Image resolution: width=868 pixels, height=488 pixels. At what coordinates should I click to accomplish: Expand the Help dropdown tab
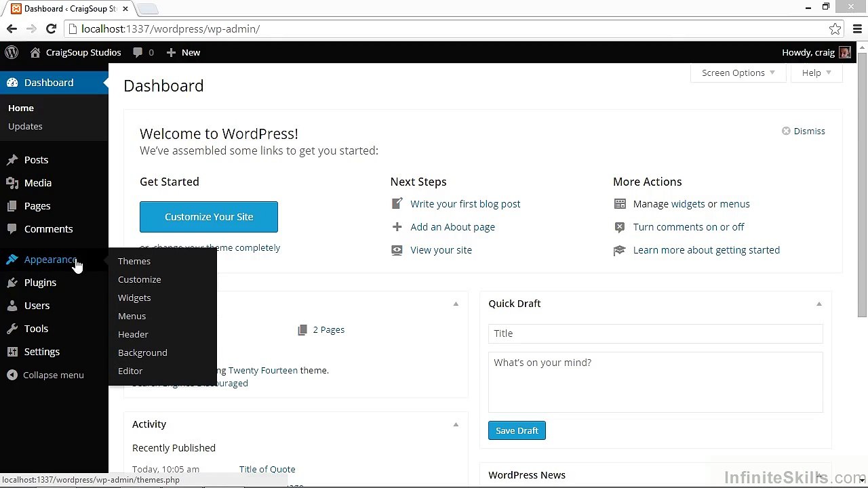(816, 73)
